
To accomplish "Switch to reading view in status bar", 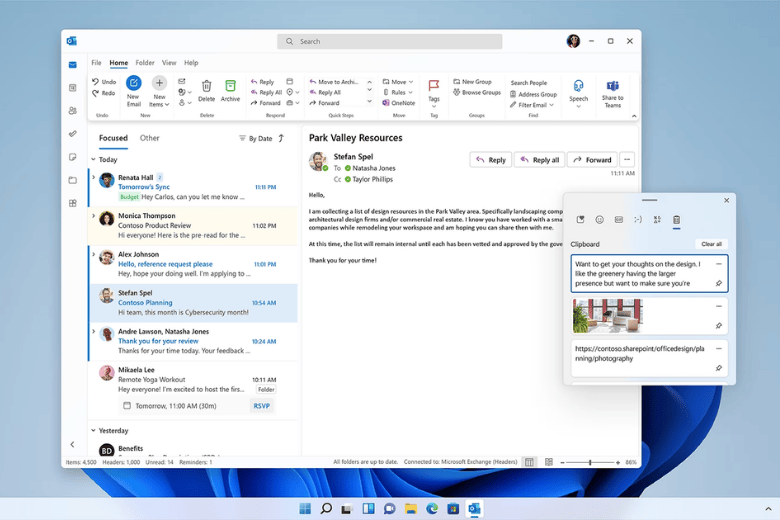I will coord(549,462).
